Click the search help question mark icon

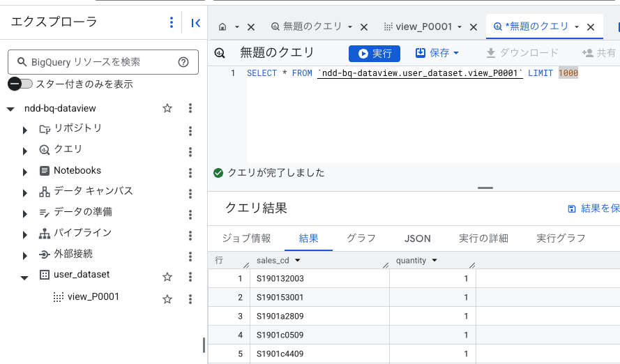(x=183, y=62)
